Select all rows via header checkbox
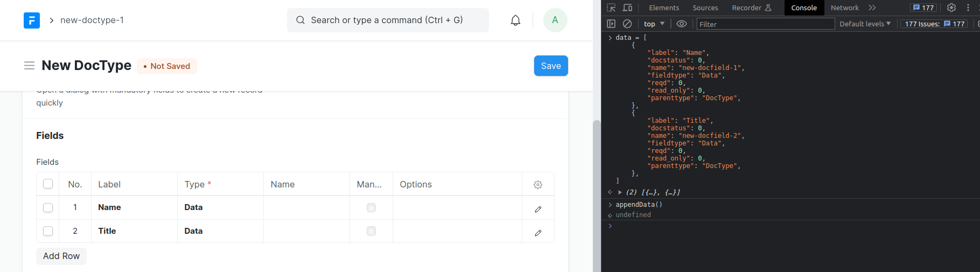The image size is (980, 272). click(48, 184)
